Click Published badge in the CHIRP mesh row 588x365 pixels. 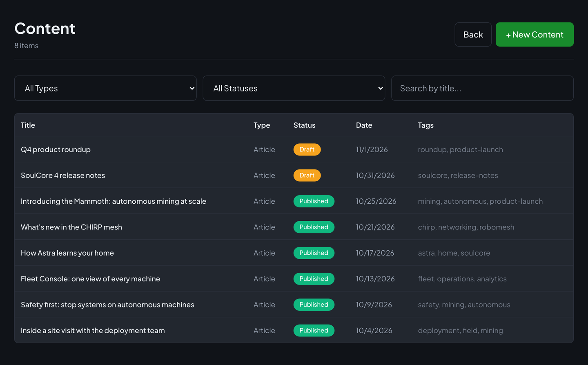pos(314,227)
